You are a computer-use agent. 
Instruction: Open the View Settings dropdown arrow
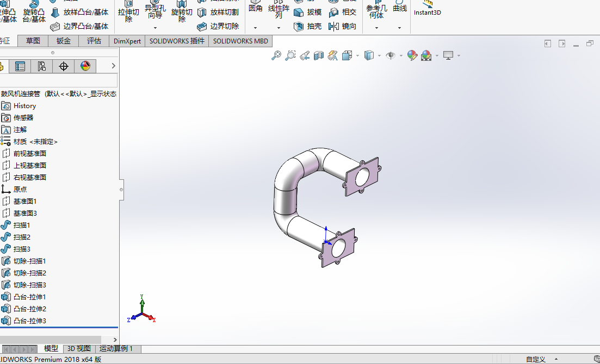point(459,56)
